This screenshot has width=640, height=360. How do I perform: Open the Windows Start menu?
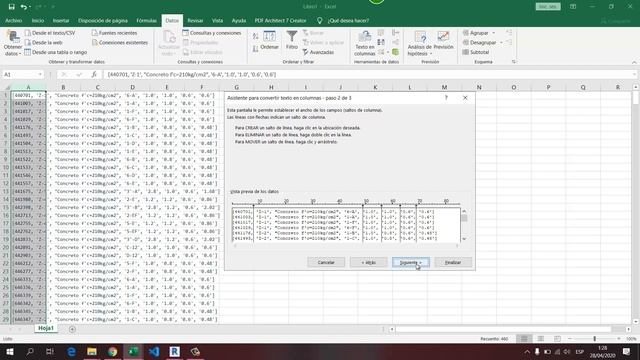pos(9,351)
